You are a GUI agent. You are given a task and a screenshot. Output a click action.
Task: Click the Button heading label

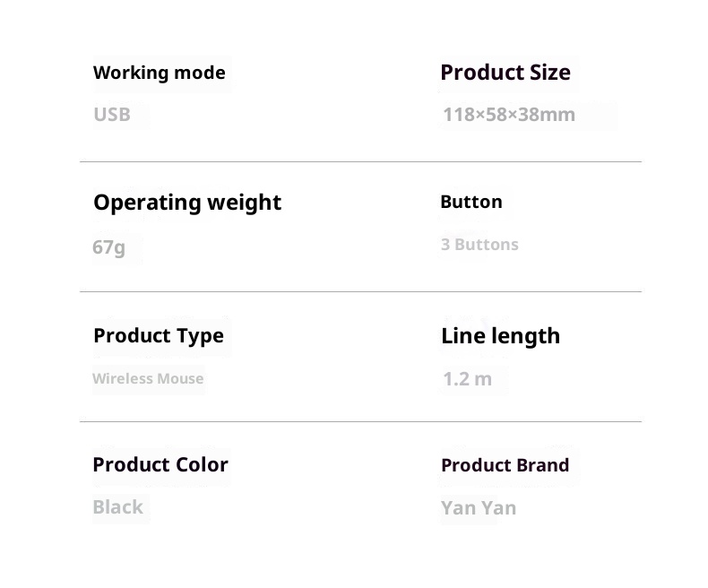pos(471,202)
